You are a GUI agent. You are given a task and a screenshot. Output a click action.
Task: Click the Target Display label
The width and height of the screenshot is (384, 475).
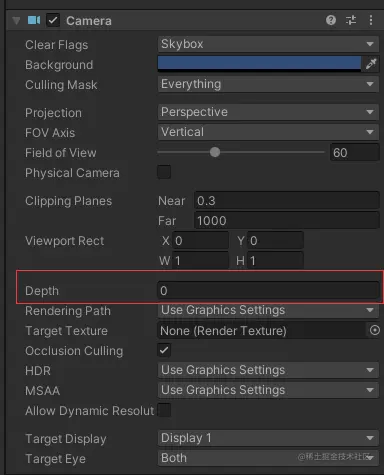(x=66, y=439)
